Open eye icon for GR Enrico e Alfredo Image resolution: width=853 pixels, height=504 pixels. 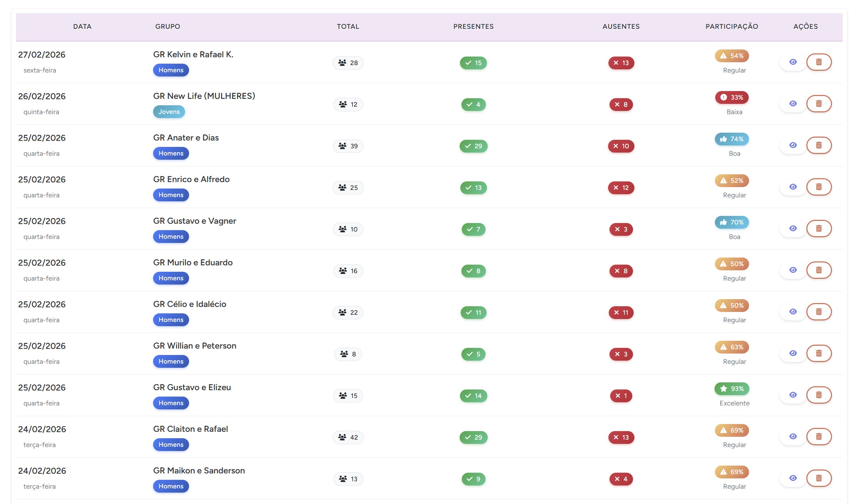(793, 187)
